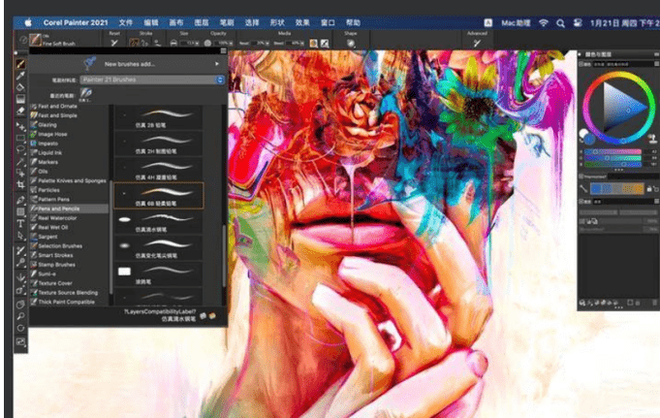This screenshot has height=418, width=660.
Task: Open the 窗口 menu
Action: 327,23
